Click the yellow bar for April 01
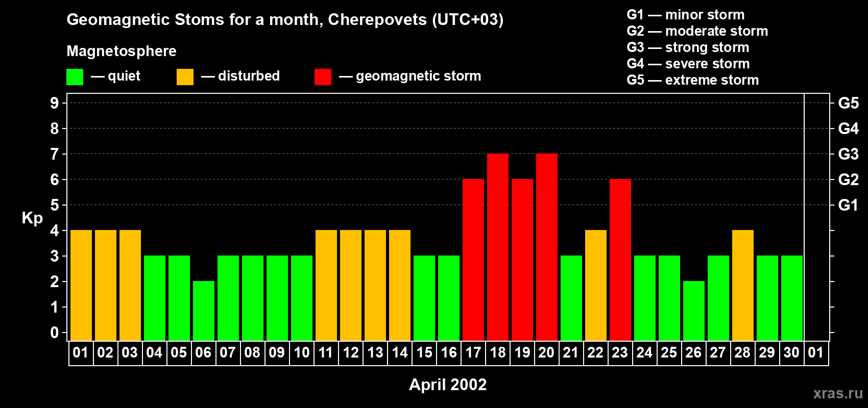This screenshot has width=868, height=408. pyautogui.click(x=81, y=285)
